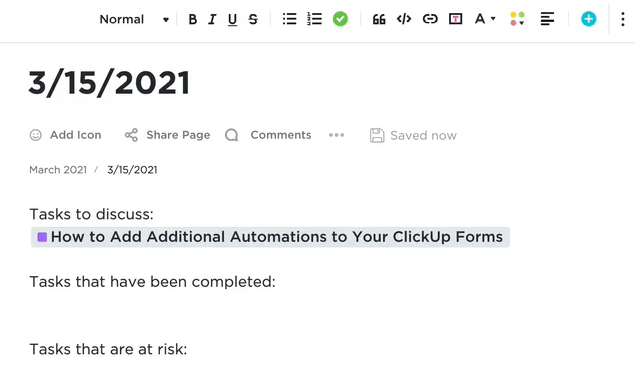Viewport: 635px width, 380px height.
Task: Open the colored dots badge picker
Action: pyautogui.click(x=517, y=19)
